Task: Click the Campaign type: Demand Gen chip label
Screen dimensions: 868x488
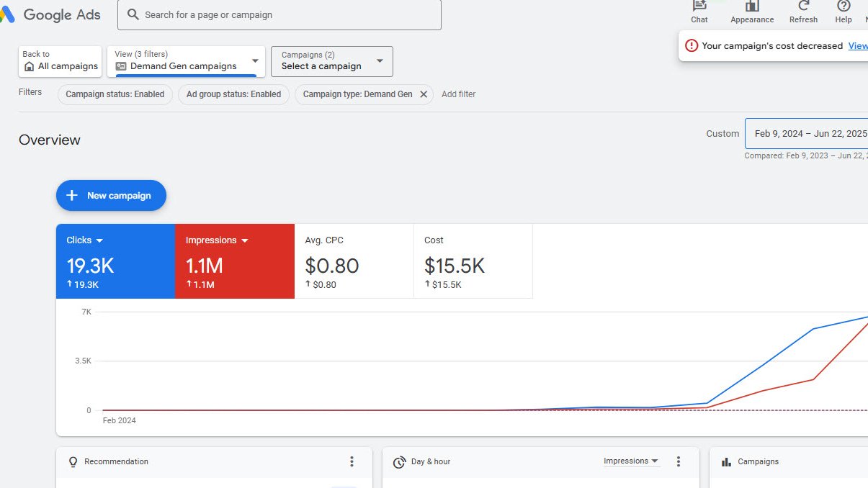Action: 358,94
